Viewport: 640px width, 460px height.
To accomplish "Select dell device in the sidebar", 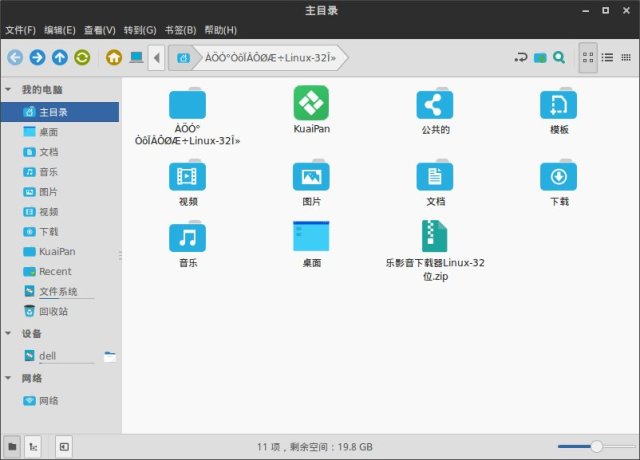I will click(x=60, y=356).
